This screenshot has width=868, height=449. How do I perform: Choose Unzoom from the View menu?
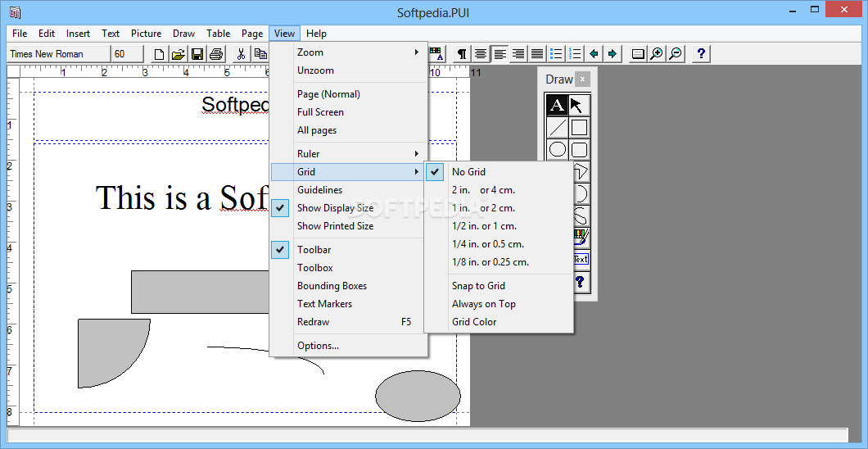pyautogui.click(x=349, y=70)
